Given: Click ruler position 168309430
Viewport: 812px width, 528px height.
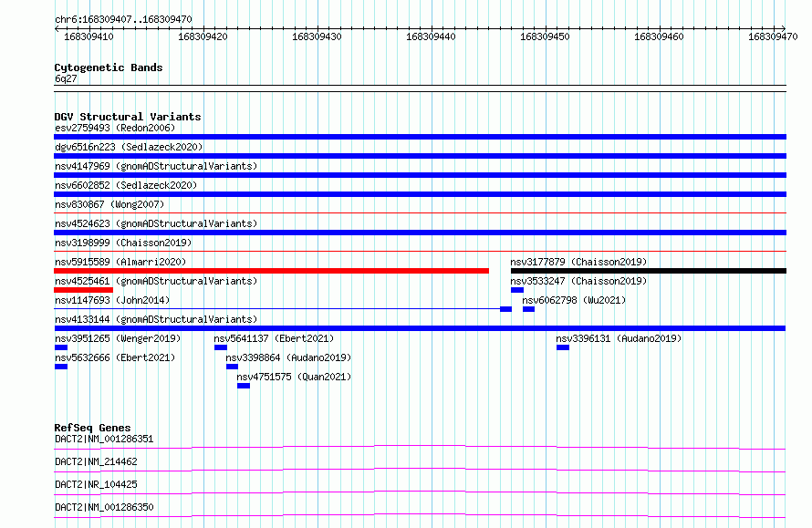Looking at the screenshot, I should [x=317, y=36].
